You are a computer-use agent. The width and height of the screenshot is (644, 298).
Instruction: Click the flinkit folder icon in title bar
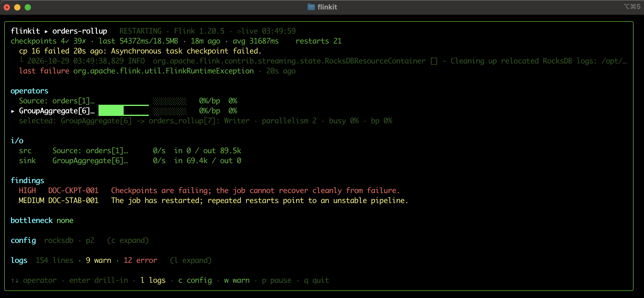click(311, 7)
